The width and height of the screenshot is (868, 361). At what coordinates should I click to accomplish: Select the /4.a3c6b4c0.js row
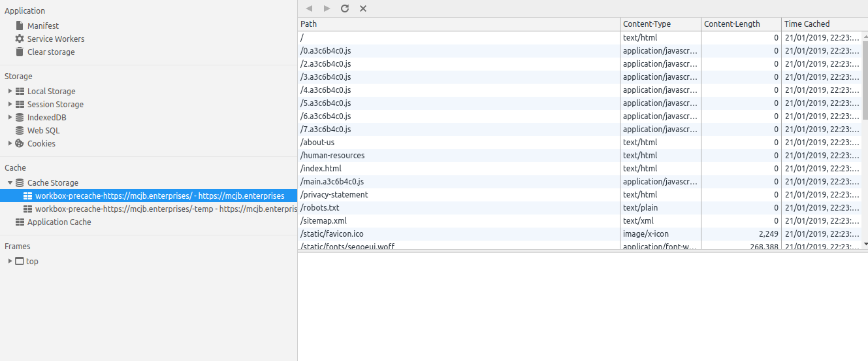[x=580, y=90]
